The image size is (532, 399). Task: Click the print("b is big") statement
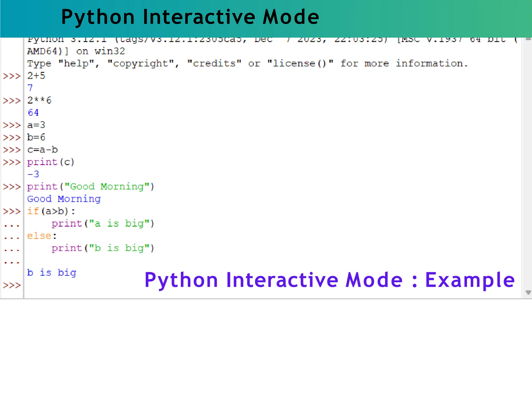point(103,248)
